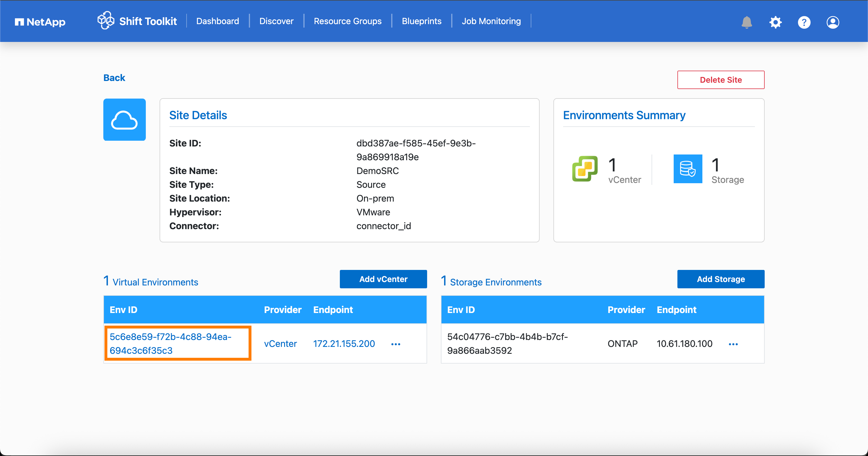868x456 pixels.
Task: Open the 172.21.155.200 endpoint link
Action: [344, 344]
